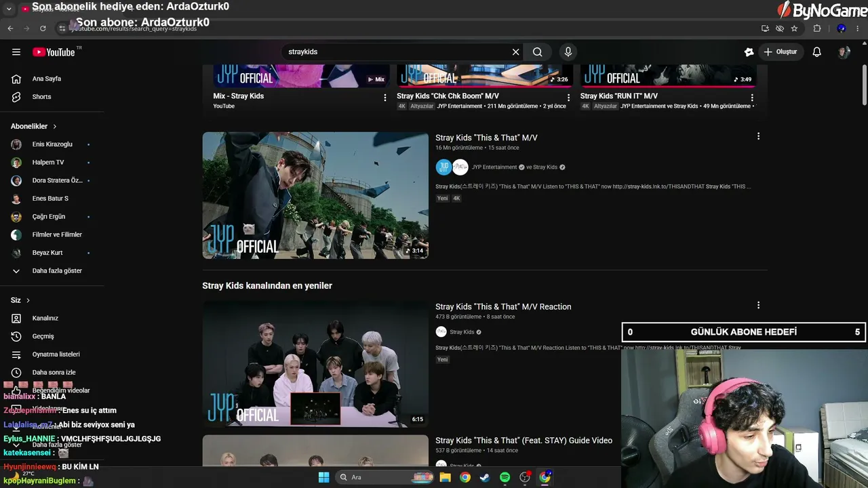This screenshot has width=868, height=488.
Task: Open the Mix - Stray Kids playlist title
Action: click(238, 96)
